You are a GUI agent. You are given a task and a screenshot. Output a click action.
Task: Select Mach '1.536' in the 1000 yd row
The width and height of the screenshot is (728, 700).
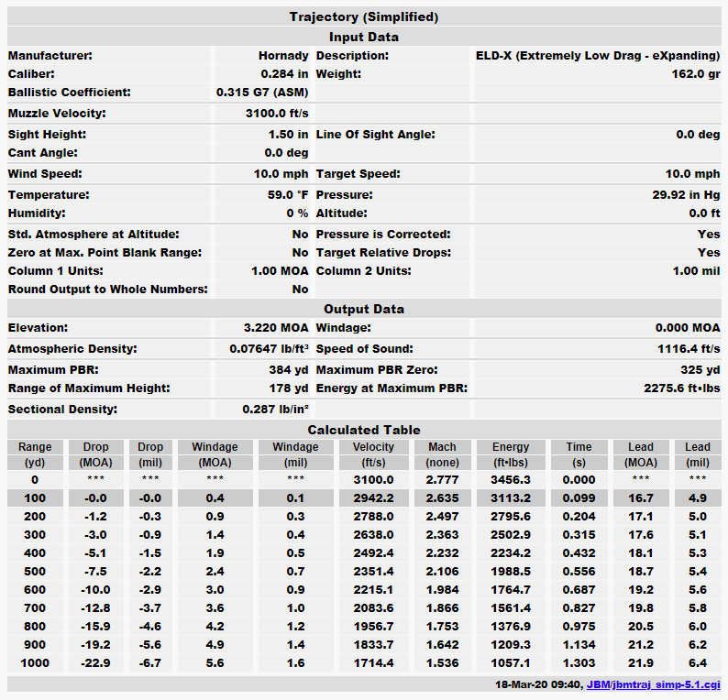[442, 662]
